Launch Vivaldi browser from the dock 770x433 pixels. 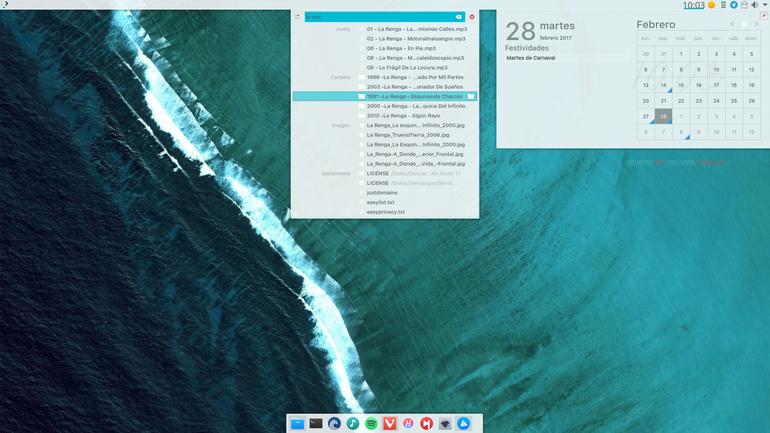[x=390, y=423]
